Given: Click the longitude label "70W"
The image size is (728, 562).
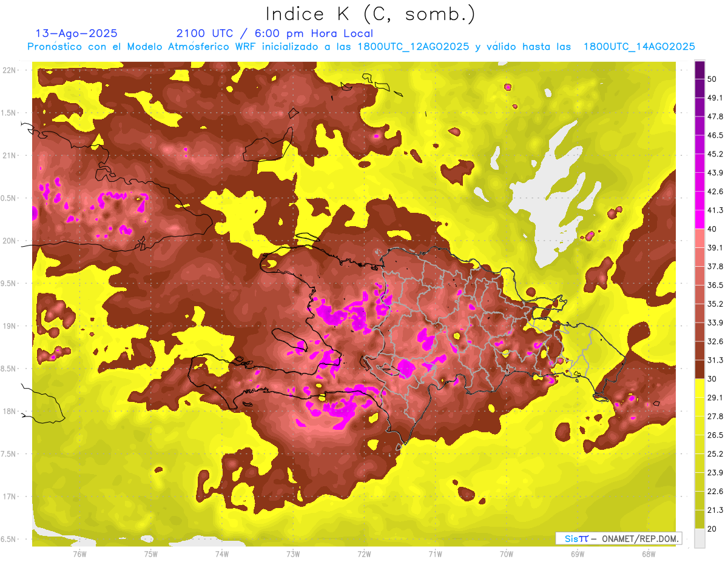Looking at the screenshot, I should [507, 554].
